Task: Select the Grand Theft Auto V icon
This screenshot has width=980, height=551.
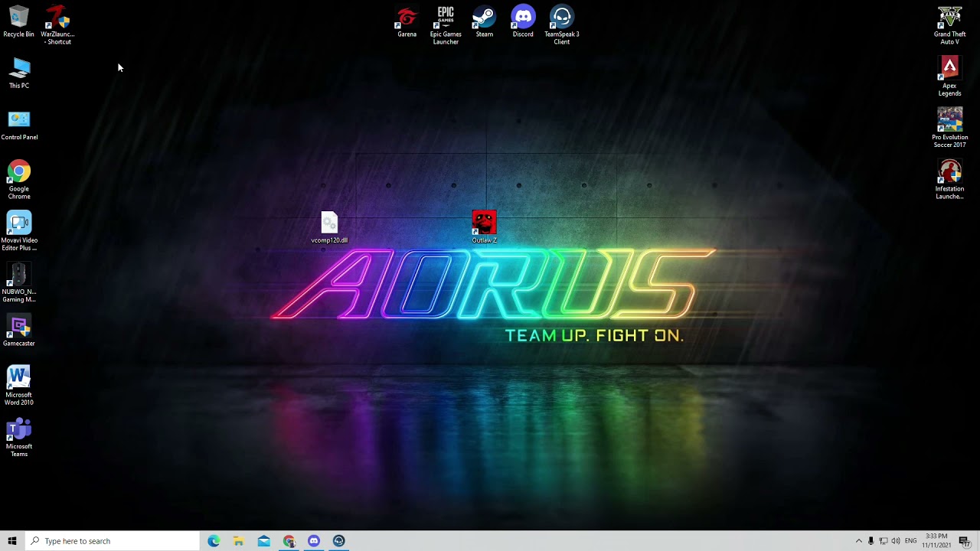Action: point(949,24)
